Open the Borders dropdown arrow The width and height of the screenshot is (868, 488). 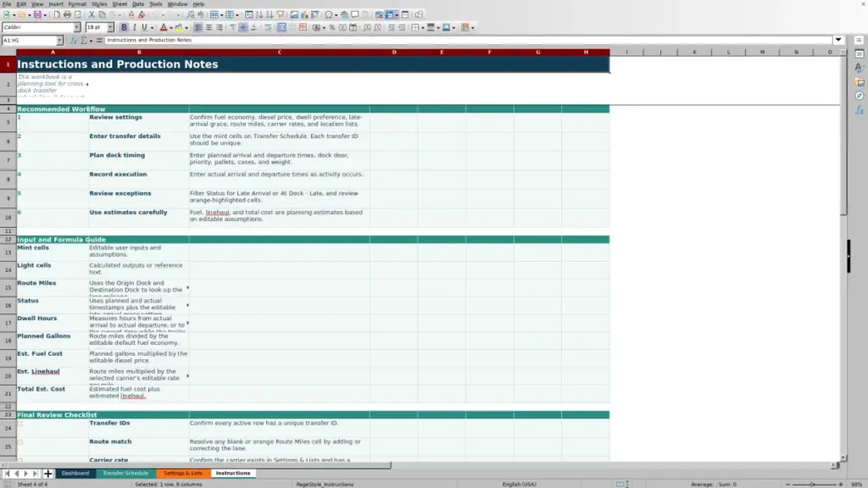[422, 28]
